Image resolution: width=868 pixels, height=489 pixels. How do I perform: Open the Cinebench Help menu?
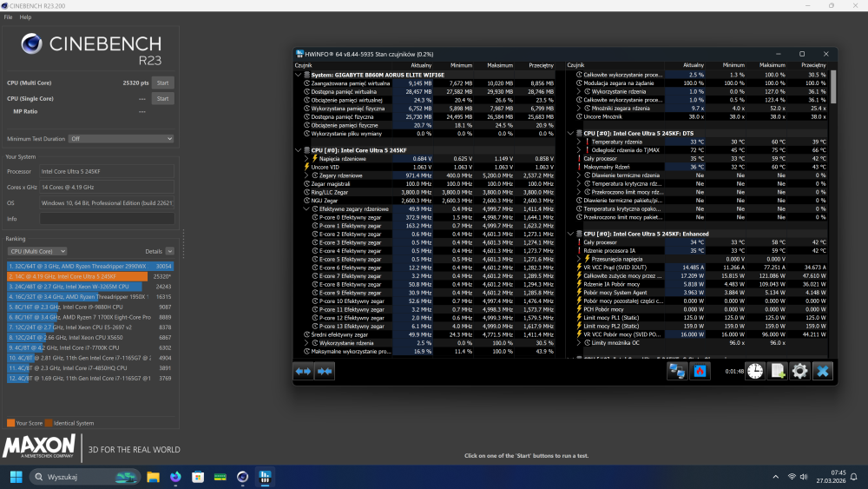(25, 17)
